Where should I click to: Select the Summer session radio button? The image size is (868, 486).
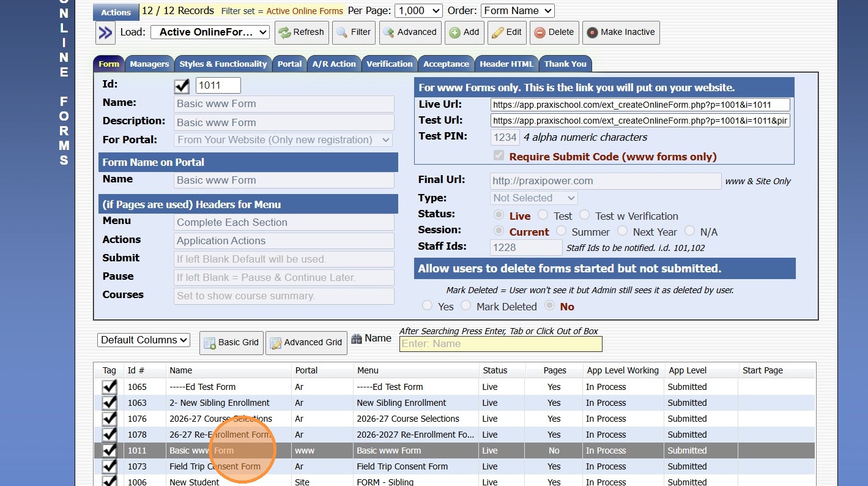click(x=561, y=231)
